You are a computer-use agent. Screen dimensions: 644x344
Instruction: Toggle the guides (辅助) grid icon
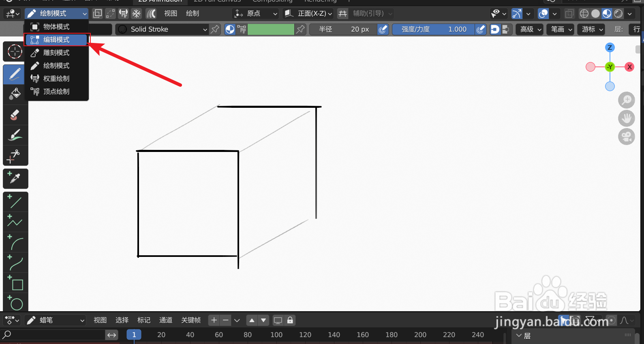click(342, 14)
